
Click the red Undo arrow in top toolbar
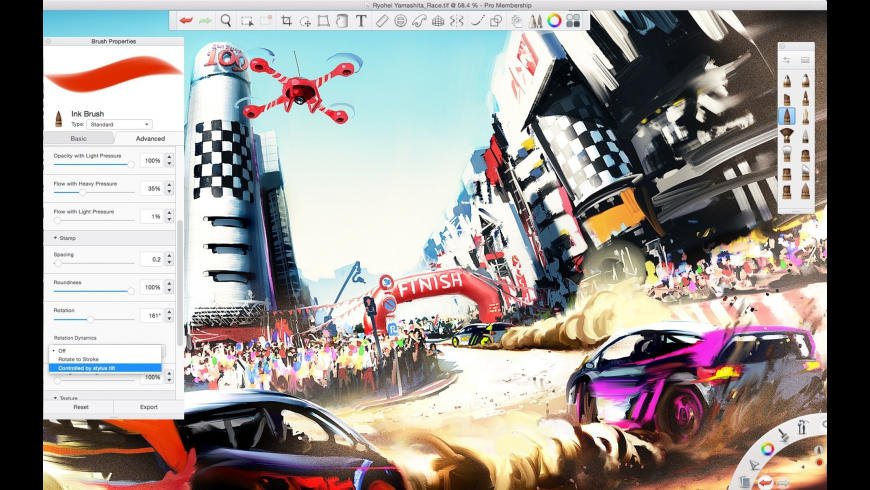(186, 21)
